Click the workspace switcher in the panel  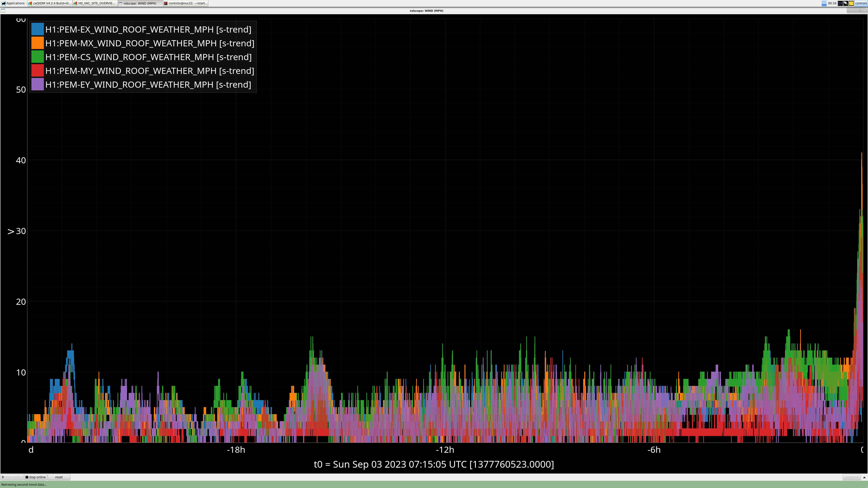(x=824, y=3)
